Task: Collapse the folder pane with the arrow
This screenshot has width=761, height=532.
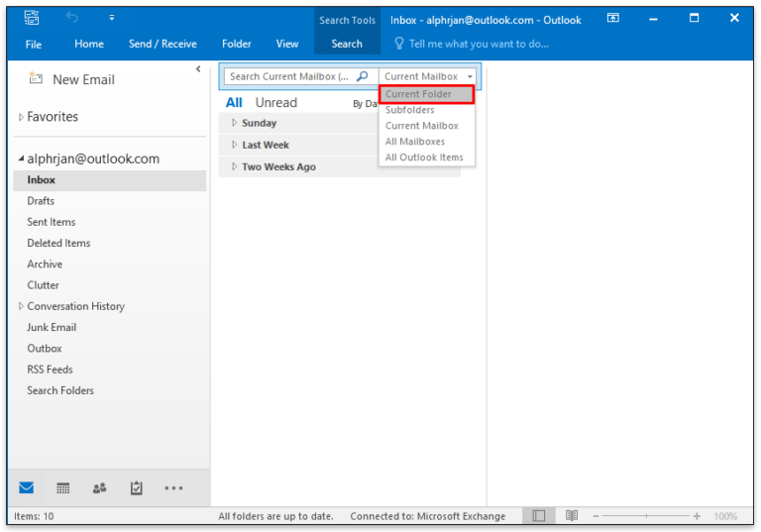Action: pos(198,69)
